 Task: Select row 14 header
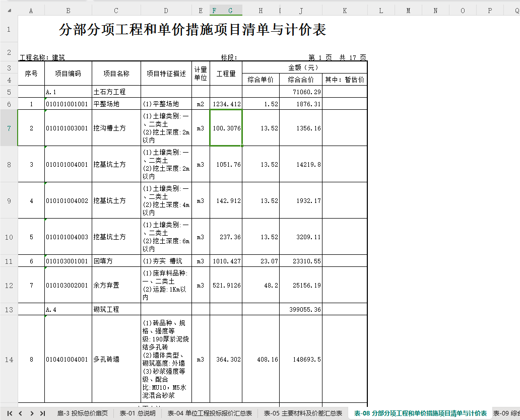(9, 360)
